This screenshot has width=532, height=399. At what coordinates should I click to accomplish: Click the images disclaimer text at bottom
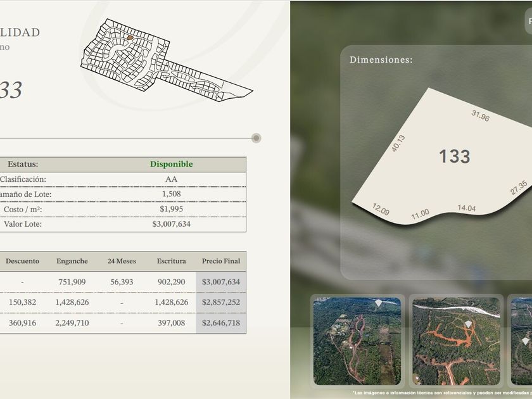[443, 393]
